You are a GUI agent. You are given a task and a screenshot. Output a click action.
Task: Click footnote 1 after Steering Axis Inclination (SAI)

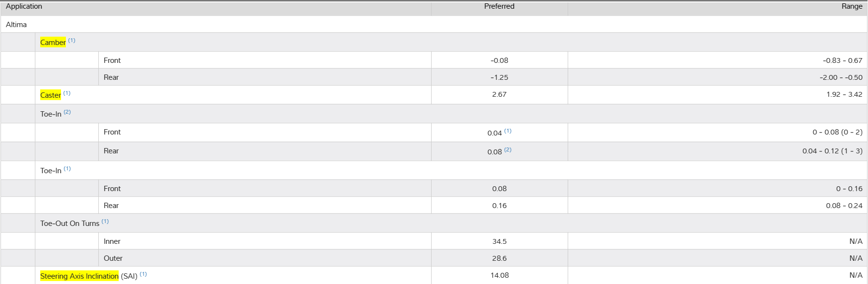coord(143,274)
